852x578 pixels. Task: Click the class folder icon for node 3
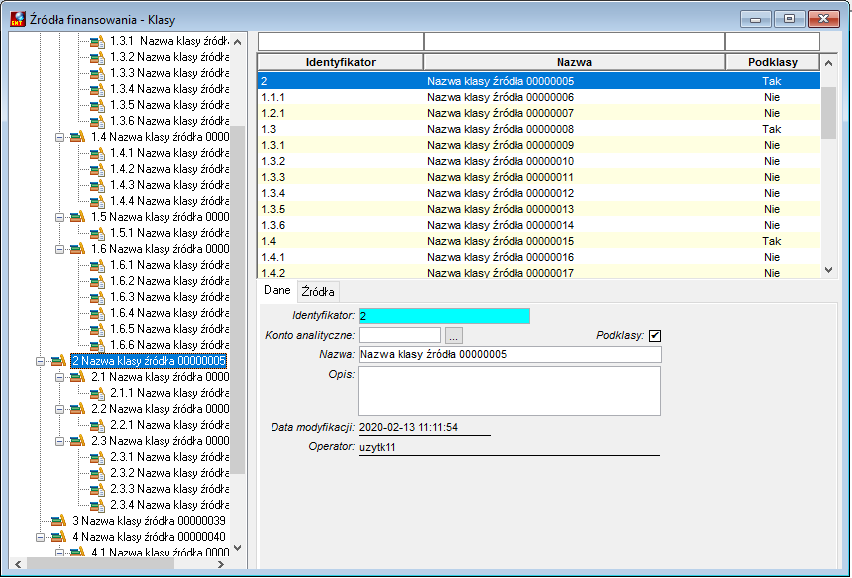pos(58,520)
